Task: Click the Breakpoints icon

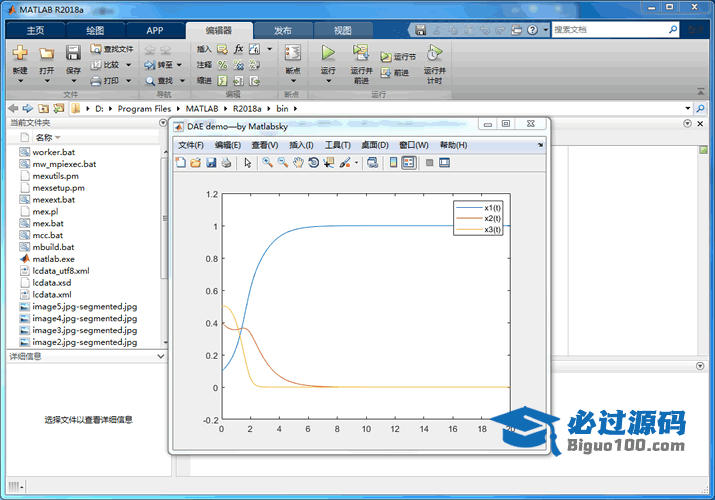Action: (x=293, y=53)
